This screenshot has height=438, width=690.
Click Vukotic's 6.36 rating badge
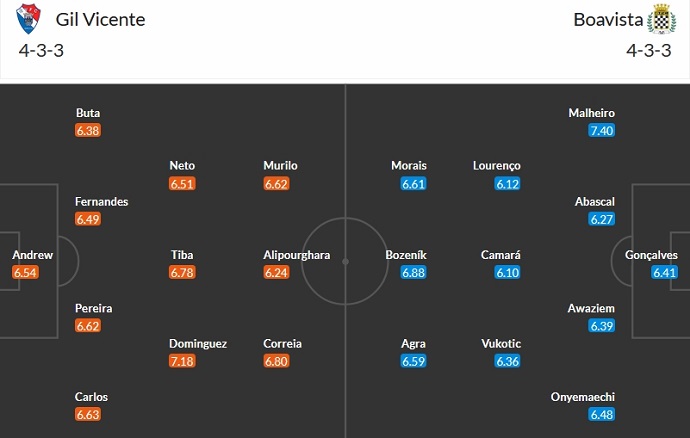508,361
